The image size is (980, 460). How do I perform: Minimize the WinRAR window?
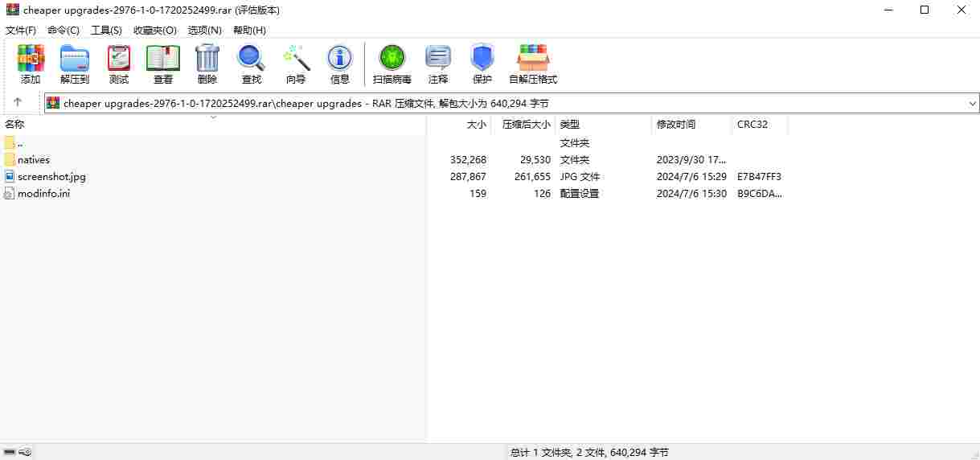click(888, 10)
